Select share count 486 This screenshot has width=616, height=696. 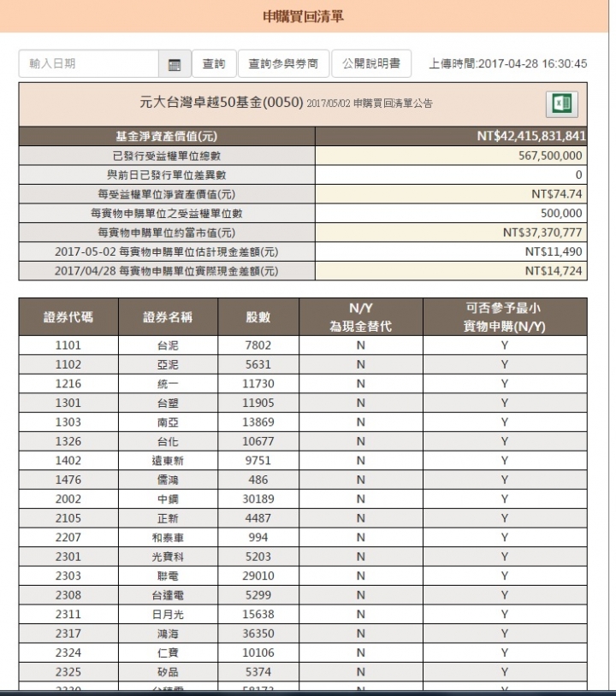[258, 480]
